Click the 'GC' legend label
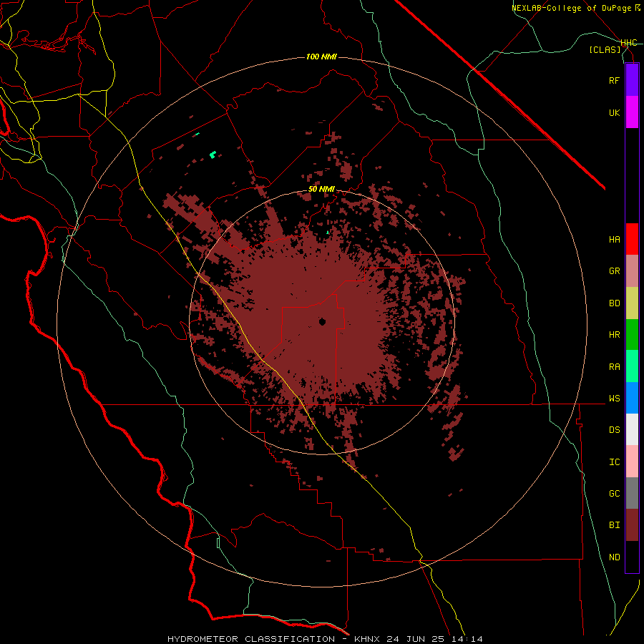The height and width of the screenshot is (644, 644). pos(614,494)
